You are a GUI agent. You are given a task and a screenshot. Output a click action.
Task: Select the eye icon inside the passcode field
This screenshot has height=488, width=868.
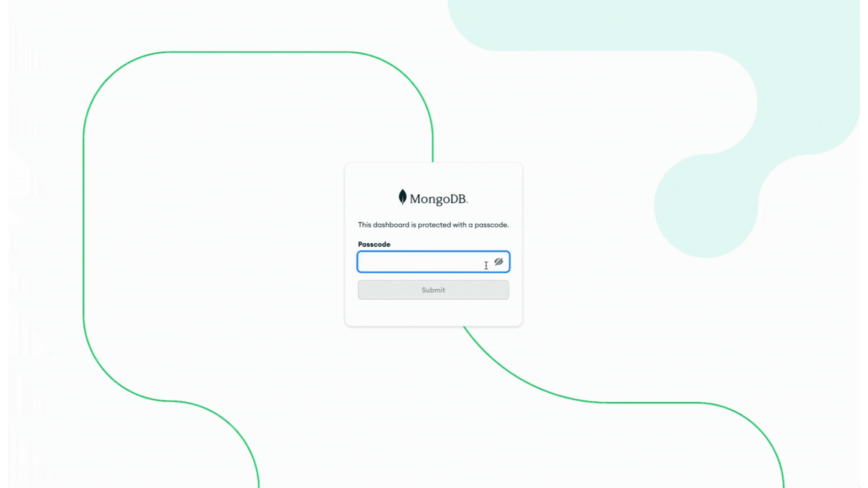(499, 262)
